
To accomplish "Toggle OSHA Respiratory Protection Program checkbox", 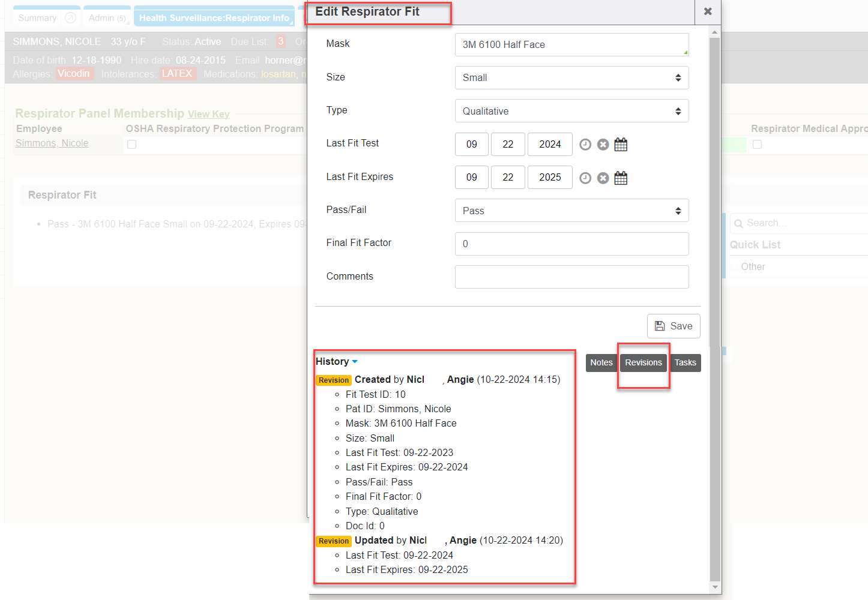I will [x=132, y=144].
